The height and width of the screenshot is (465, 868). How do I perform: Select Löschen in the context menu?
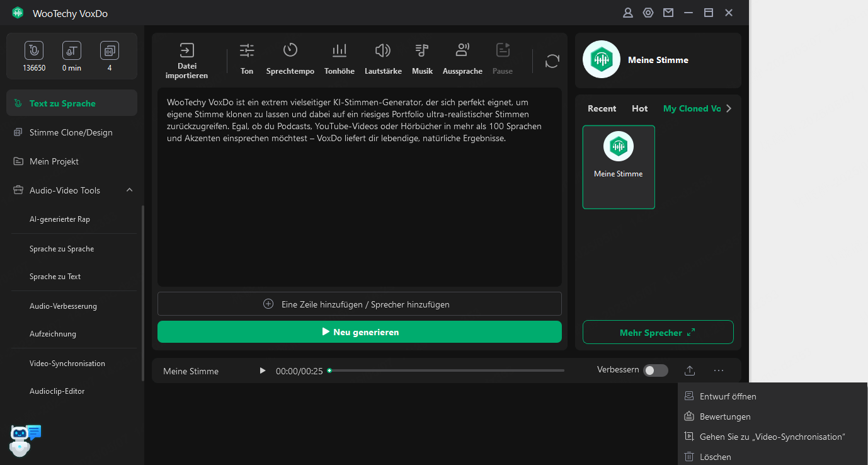715,457
